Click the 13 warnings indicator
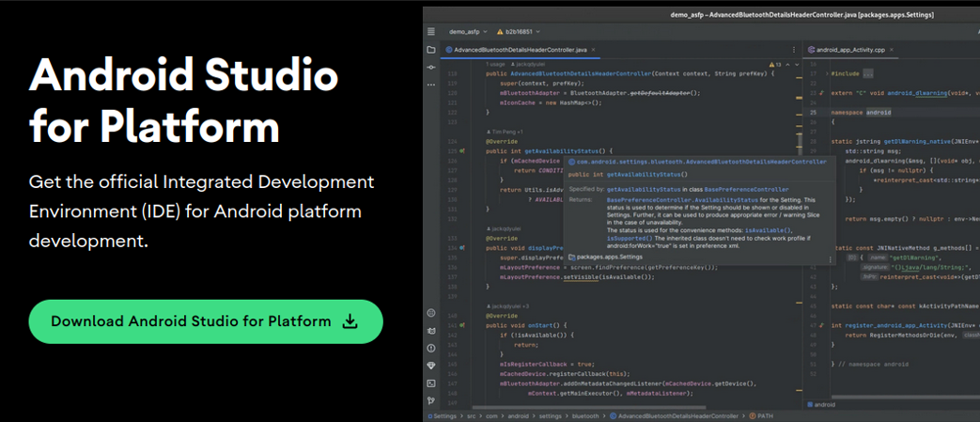The height and width of the screenshot is (422, 980). (x=774, y=65)
